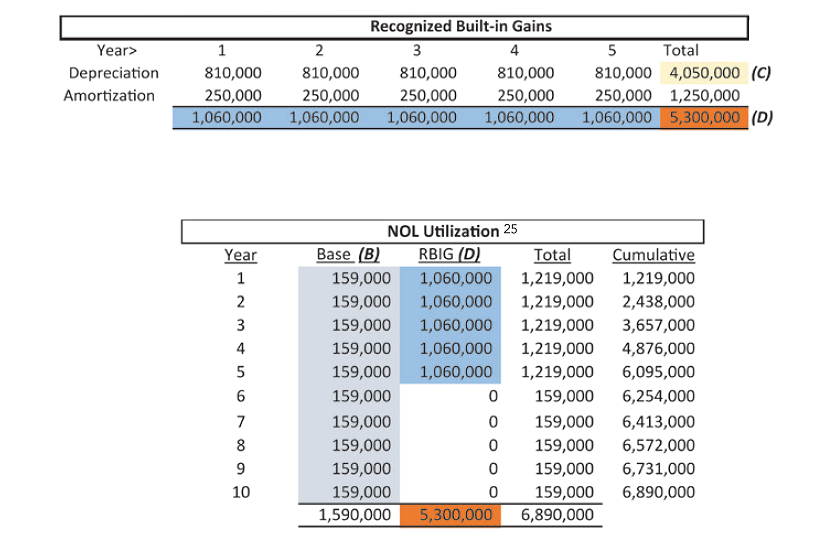Select the Base (B) column header

347,254
